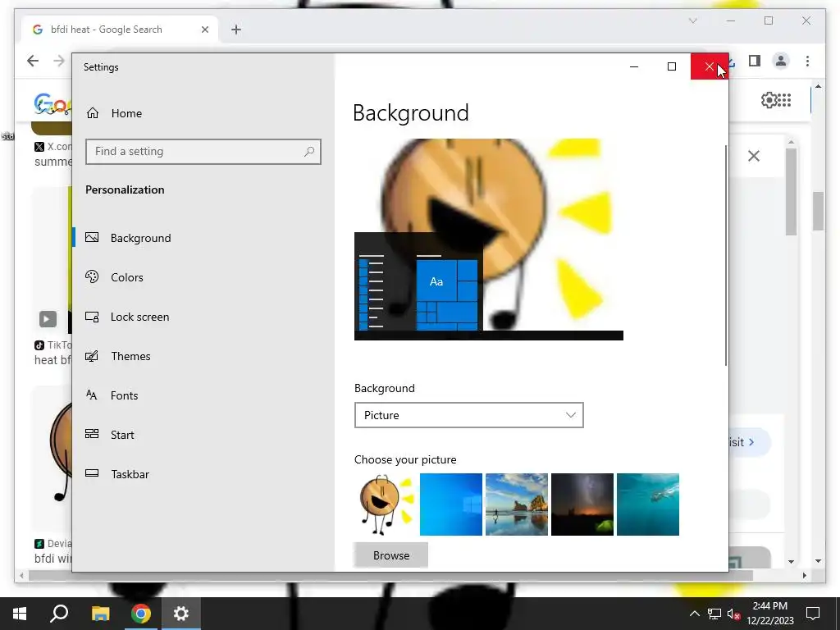Open the Windows Start menu

pos(20,614)
